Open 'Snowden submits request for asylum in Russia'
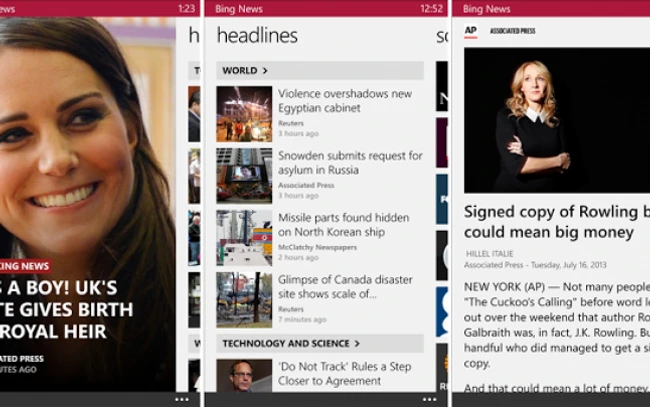 click(x=344, y=163)
